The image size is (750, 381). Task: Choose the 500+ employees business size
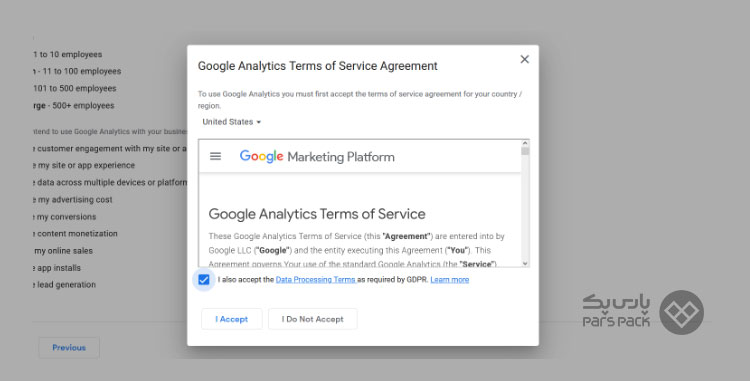coord(74,106)
